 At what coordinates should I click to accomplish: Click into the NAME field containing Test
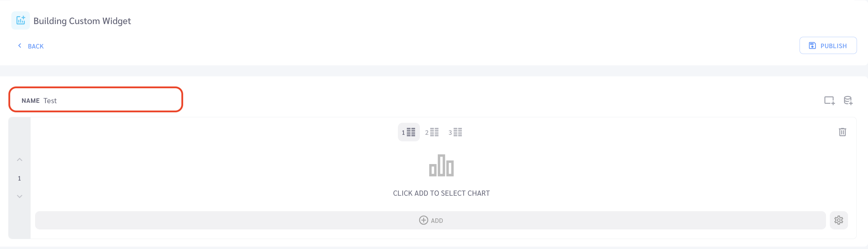96,100
